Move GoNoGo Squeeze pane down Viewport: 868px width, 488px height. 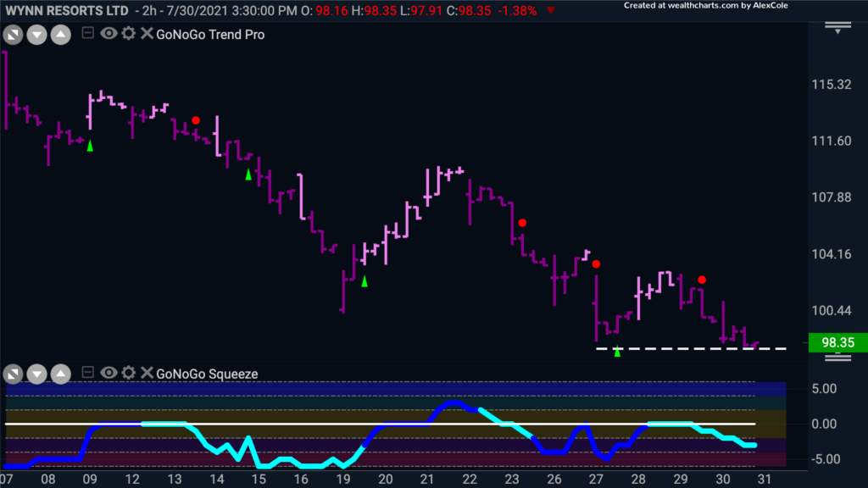click(37, 374)
